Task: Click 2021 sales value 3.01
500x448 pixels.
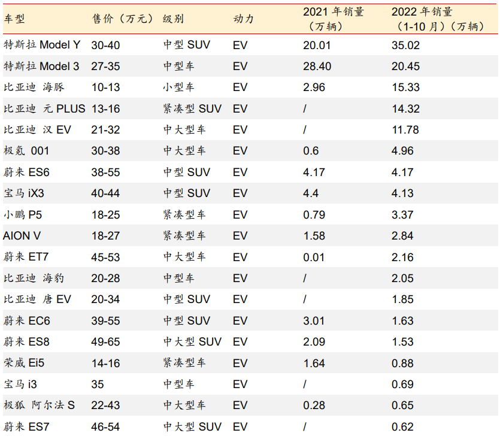Action: 314,321
